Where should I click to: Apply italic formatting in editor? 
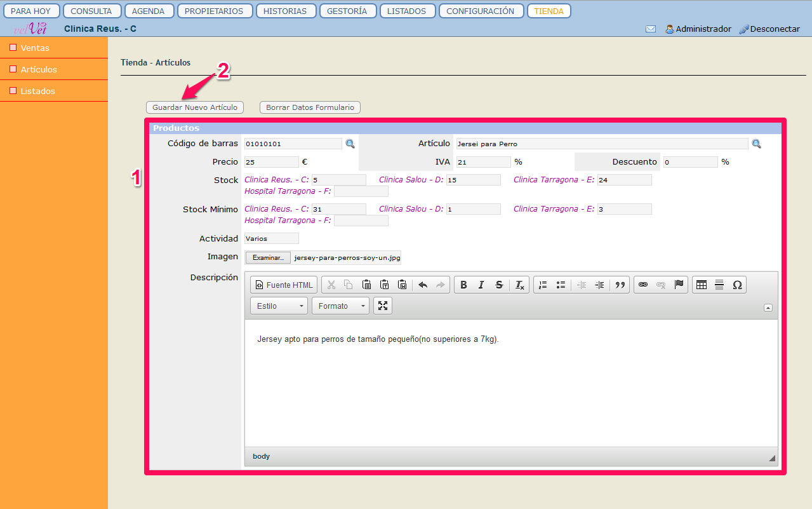pyautogui.click(x=481, y=285)
